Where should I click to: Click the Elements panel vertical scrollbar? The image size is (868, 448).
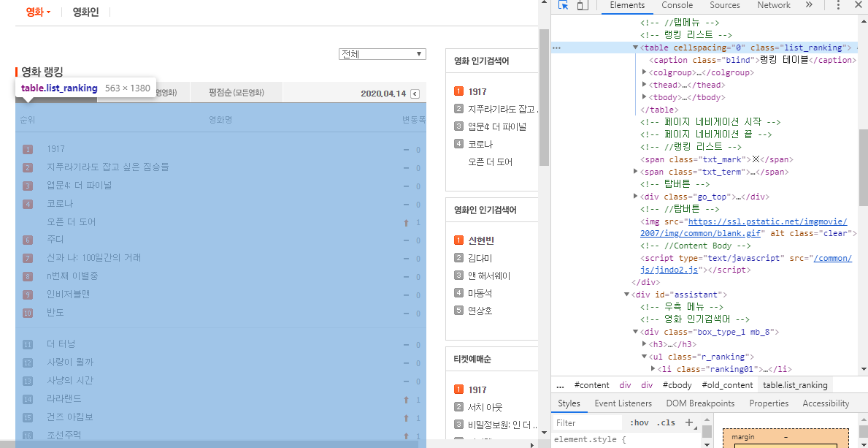[x=864, y=167]
